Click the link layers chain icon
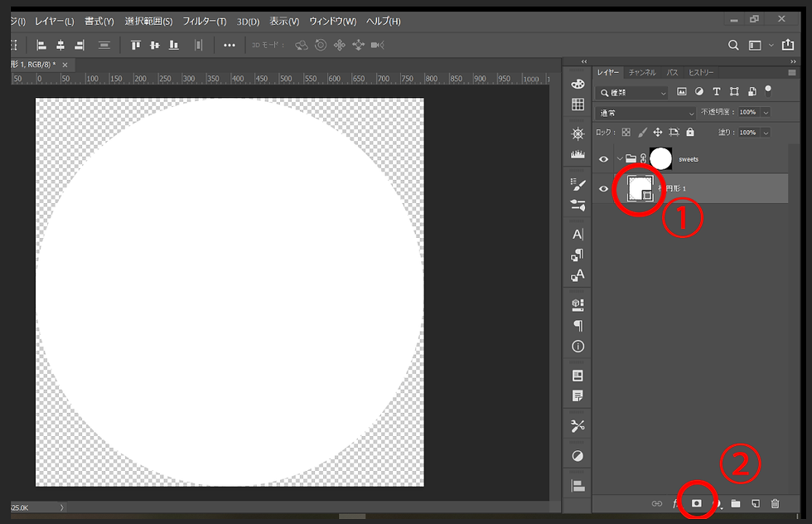The image size is (812, 524). click(656, 503)
